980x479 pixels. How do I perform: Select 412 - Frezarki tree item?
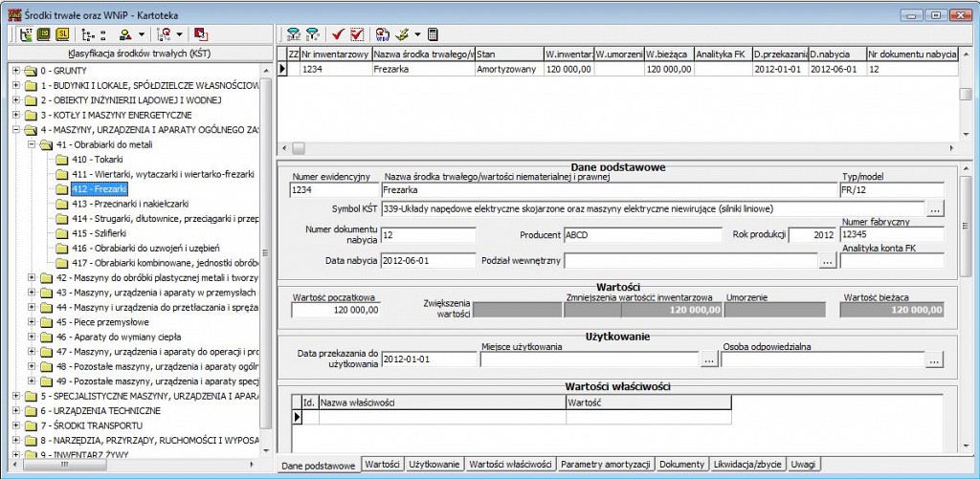coord(100,188)
